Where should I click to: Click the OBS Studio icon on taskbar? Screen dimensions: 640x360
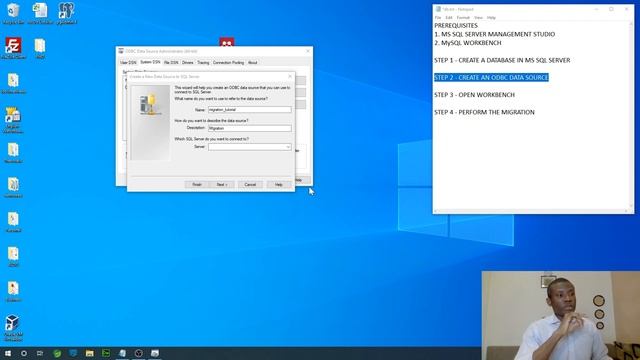click(x=139, y=353)
